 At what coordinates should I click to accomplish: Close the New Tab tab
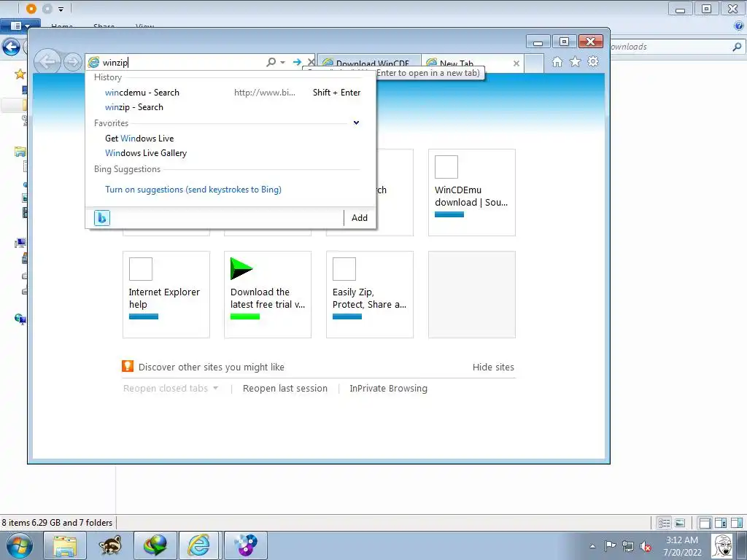[516, 63]
